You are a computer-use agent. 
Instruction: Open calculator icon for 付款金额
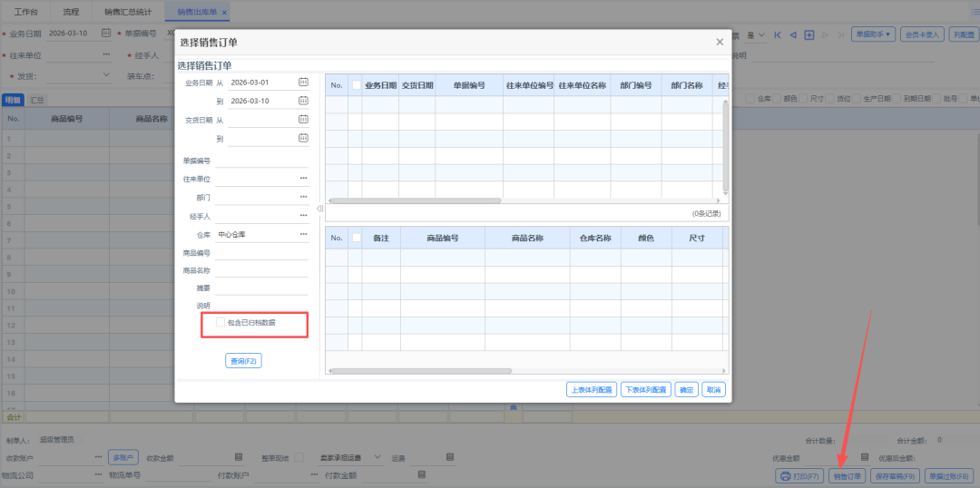(421, 475)
